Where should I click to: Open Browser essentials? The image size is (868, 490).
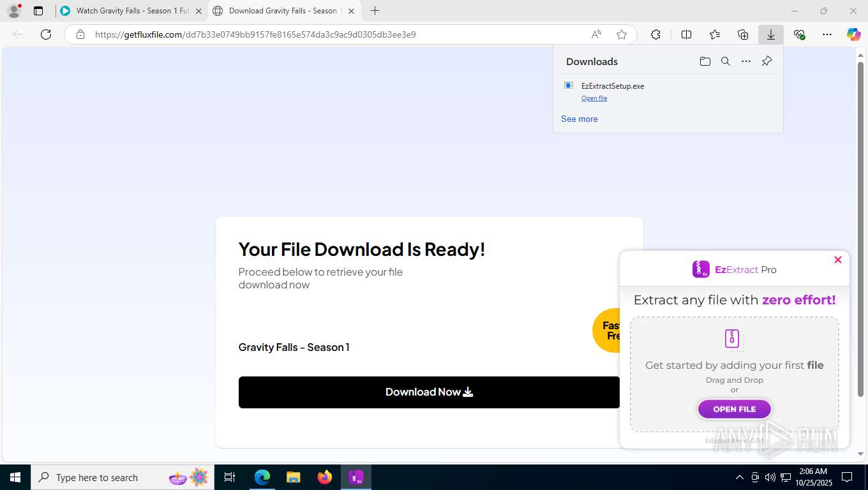tap(799, 34)
